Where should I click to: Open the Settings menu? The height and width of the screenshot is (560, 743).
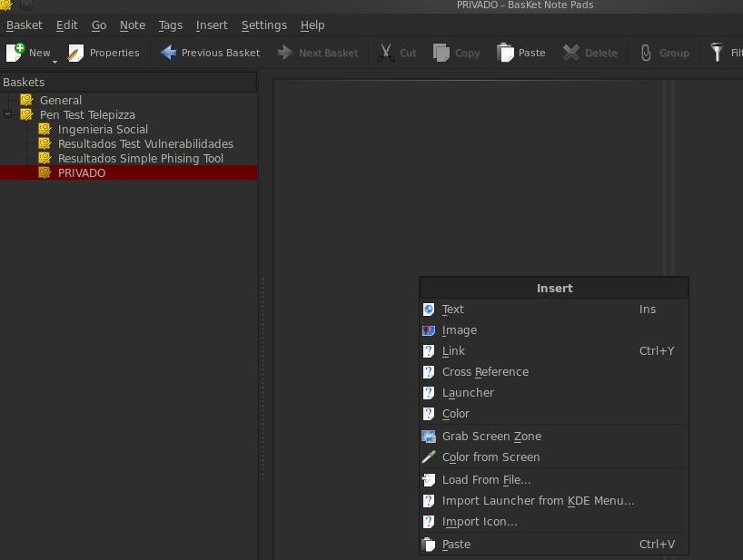[263, 25]
